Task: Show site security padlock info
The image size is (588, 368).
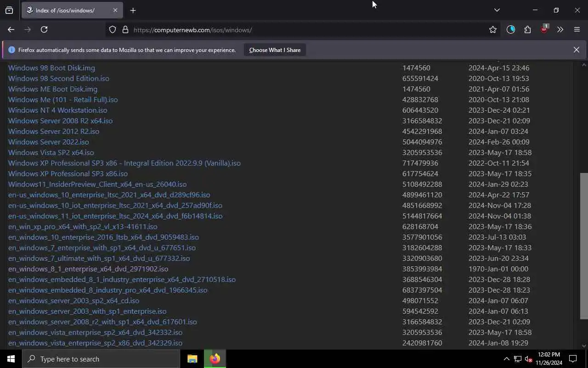Action: coord(125,29)
